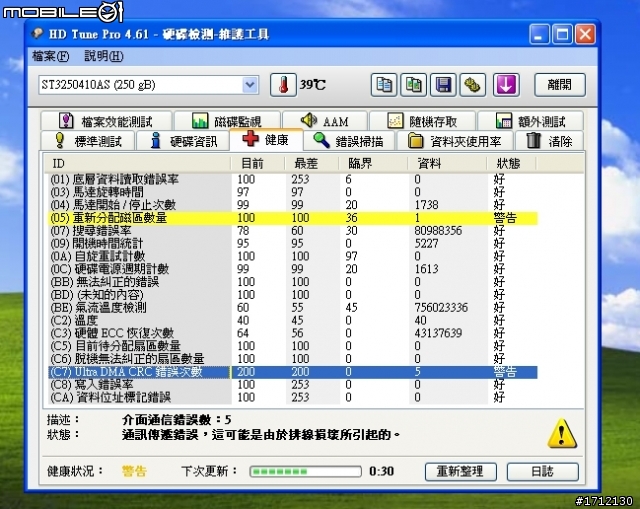
Task: Click 警告 status in row (05)
Action: point(505,218)
